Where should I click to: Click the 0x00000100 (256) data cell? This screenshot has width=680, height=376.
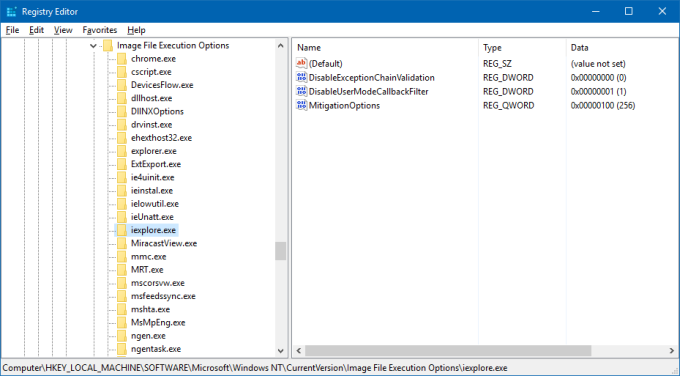(603, 105)
